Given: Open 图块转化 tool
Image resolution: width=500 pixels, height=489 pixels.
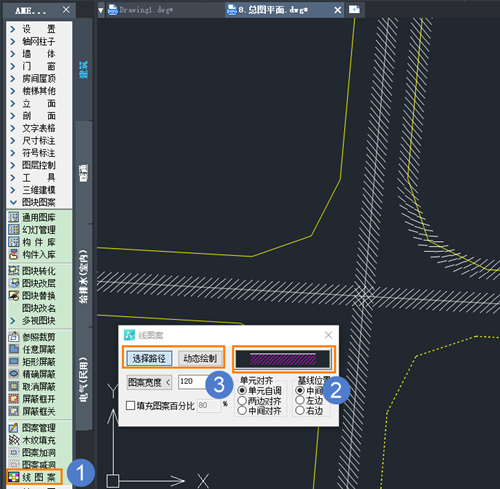Looking at the screenshot, I should coord(14,271).
